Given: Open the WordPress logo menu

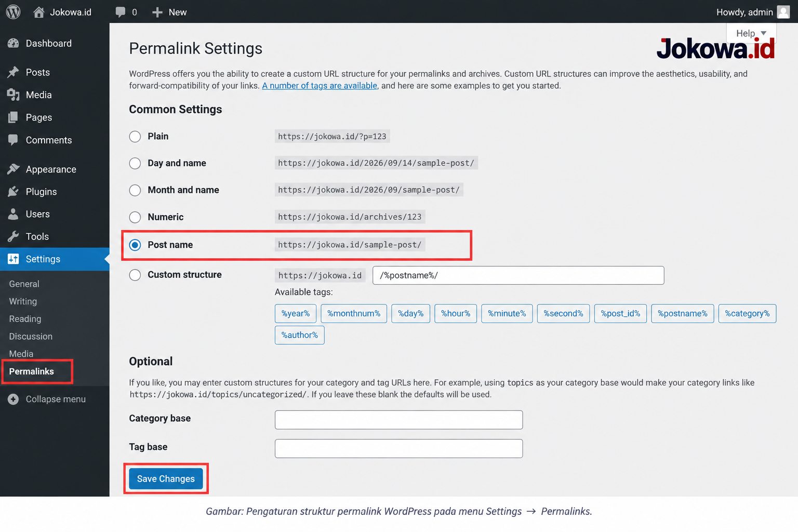Looking at the screenshot, I should [x=13, y=12].
